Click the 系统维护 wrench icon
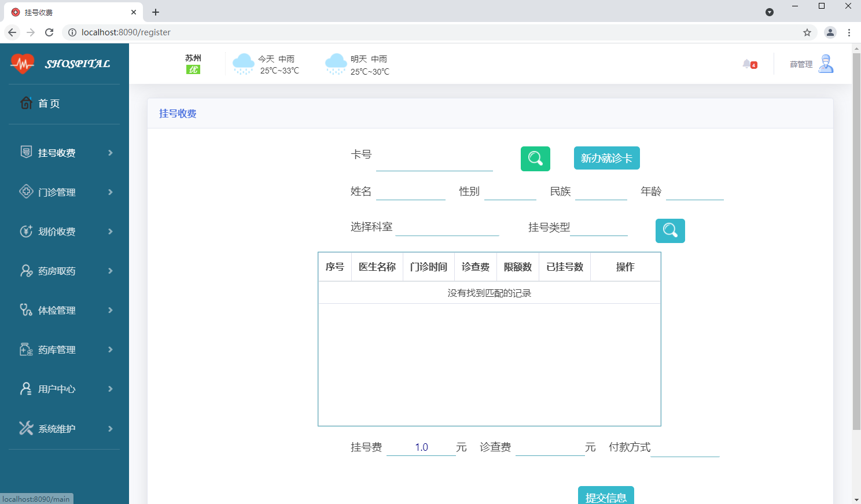 26,428
